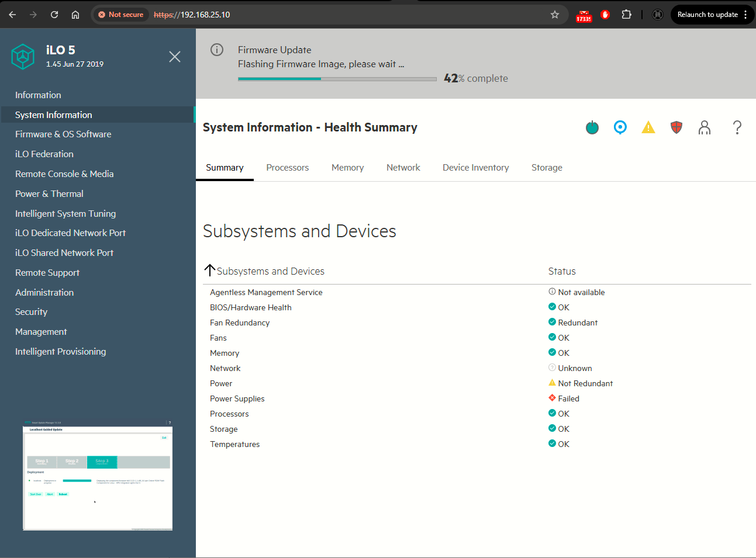
Task: Switch to the Processors tab
Action: tap(288, 168)
